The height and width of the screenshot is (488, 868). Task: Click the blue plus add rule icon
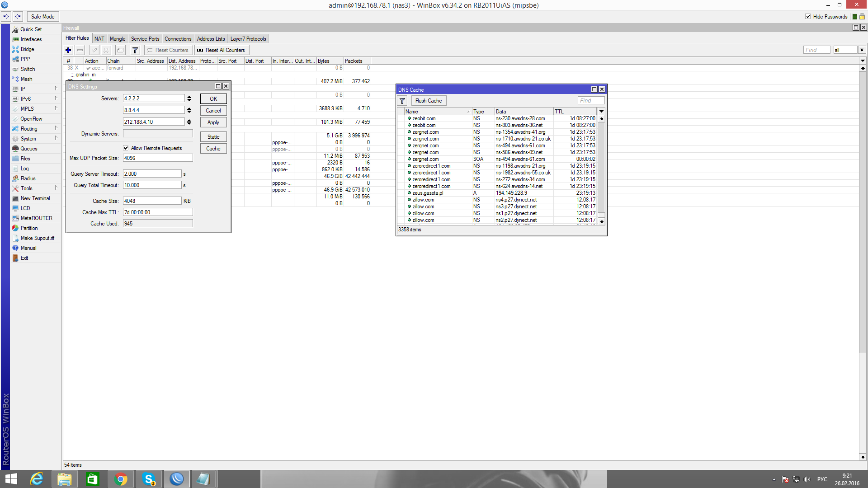click(68, 50)
